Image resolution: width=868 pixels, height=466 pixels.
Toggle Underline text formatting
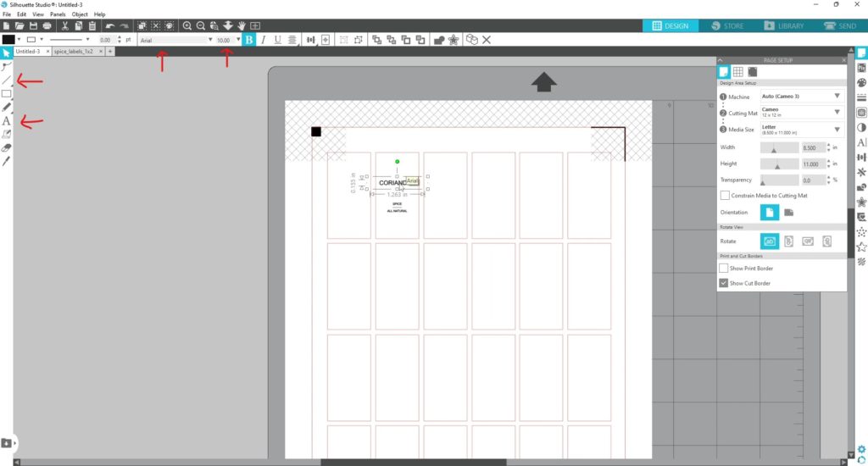[277, 40]
